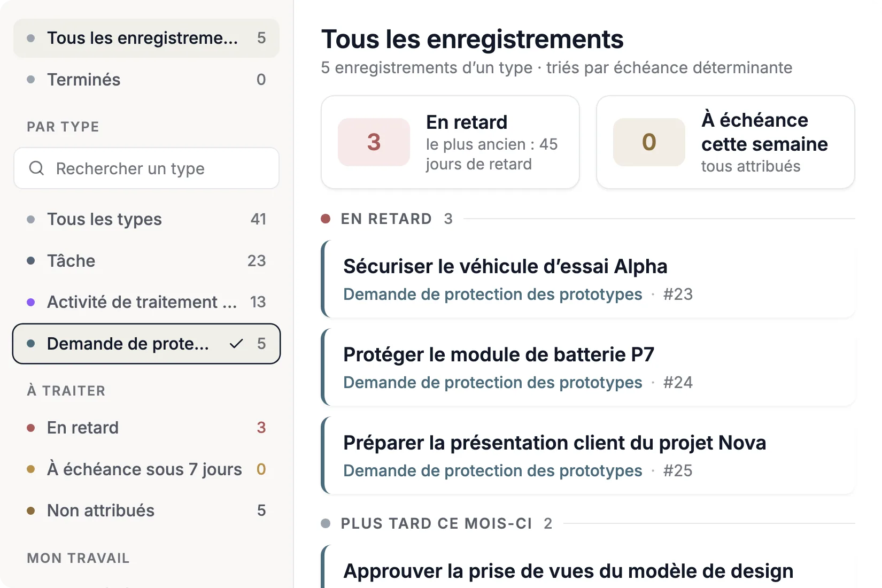The width and height of the screenshot is (882, 588).
Task: Click MON TRAVAIL section label
Action: [x=78, y=558]
